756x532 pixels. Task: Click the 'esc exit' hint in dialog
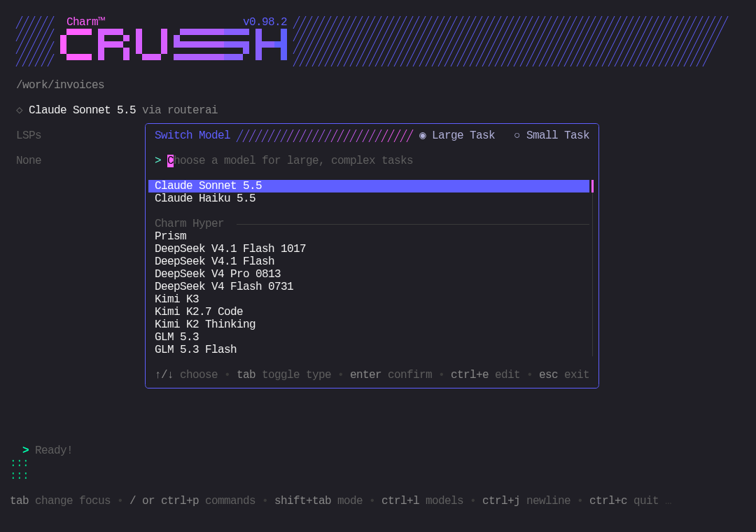564,374
